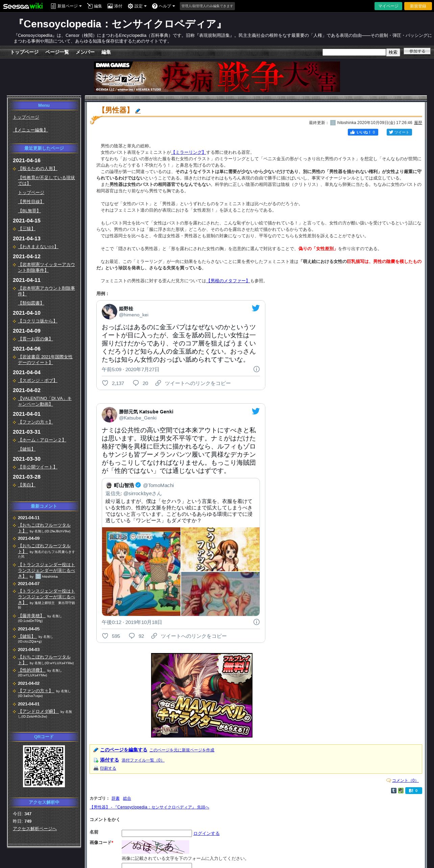Image resolution: width=434 pixels, height=868 pixels.
Task: Open 添付ファイル一覧（0） link
Action: 143,760
